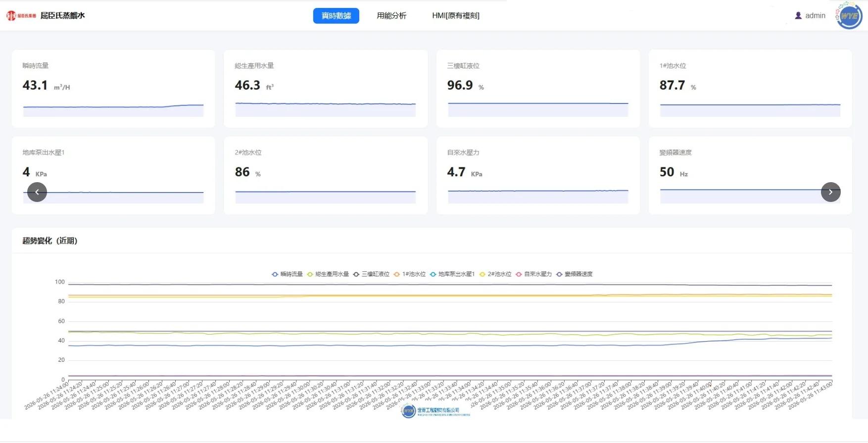Image resolution: width=868 pixels, height=443 pixels.
Task: Click the 1#池水位 card sparkline
Action: [x=750, y=110]
